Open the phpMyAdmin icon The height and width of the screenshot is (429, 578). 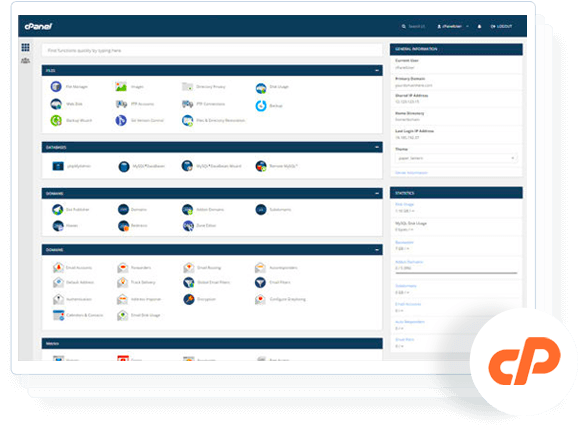click(x=58, y=166)
